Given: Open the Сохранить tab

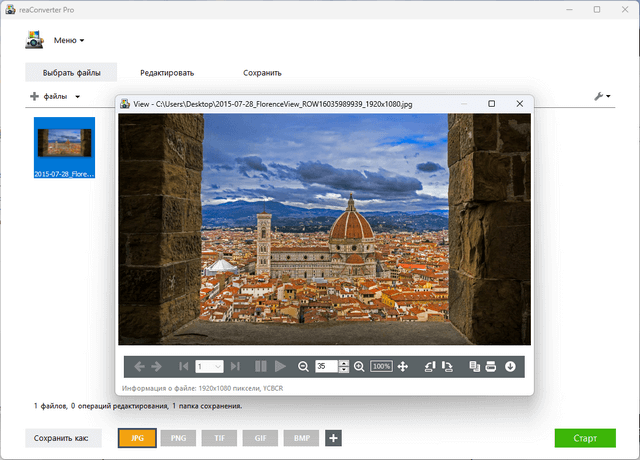Looking at the screenshot, I should point(262,72).
